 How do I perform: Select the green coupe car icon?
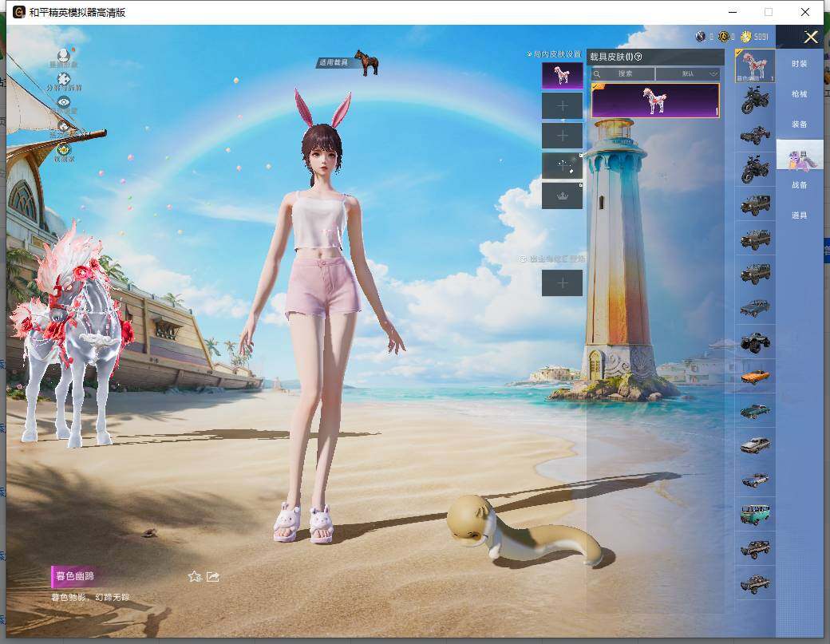pyautogui.click(x=755, y=411)
